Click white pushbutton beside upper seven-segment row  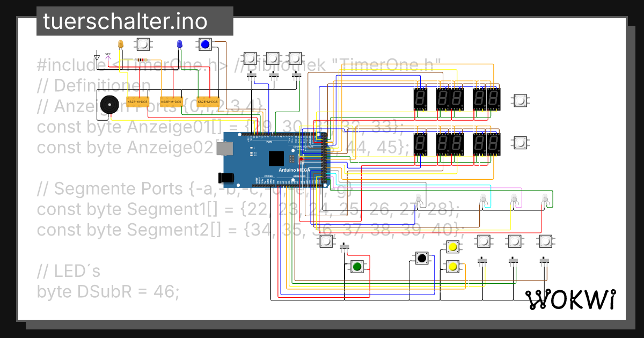coord(520,100)
